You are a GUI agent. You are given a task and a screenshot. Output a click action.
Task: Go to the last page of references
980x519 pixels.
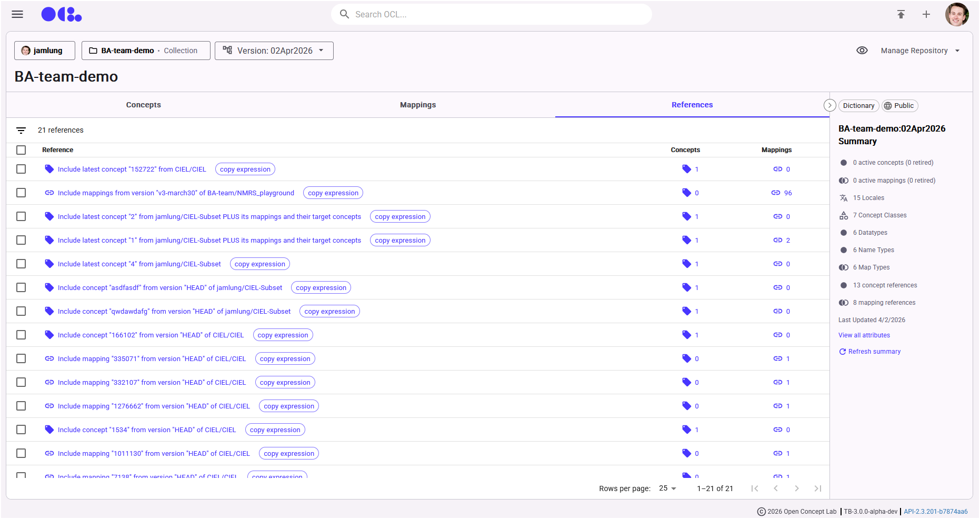(x=817, y=488)
